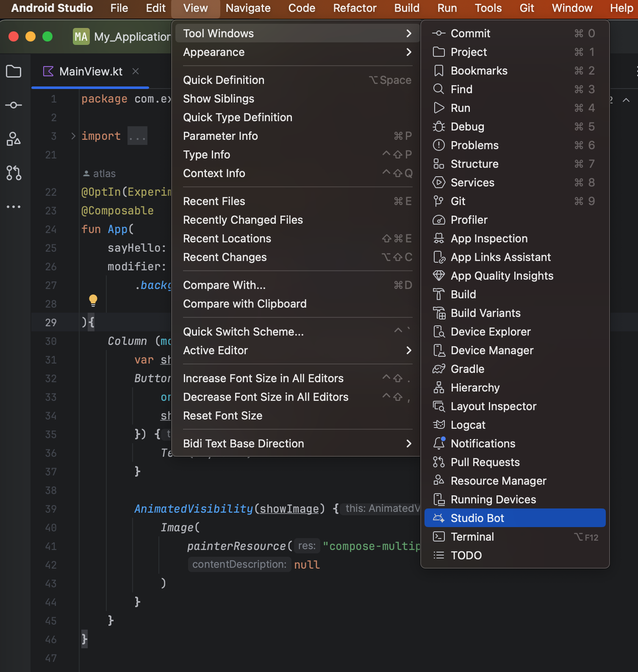Close the MainView.kt tab
The image size is (638, 672).
point(136,71)
